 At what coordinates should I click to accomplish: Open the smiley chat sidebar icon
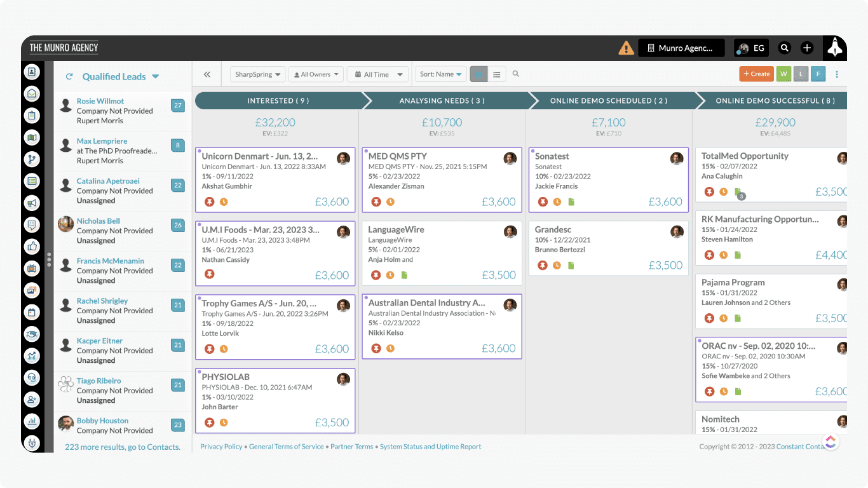click(32, 225)
